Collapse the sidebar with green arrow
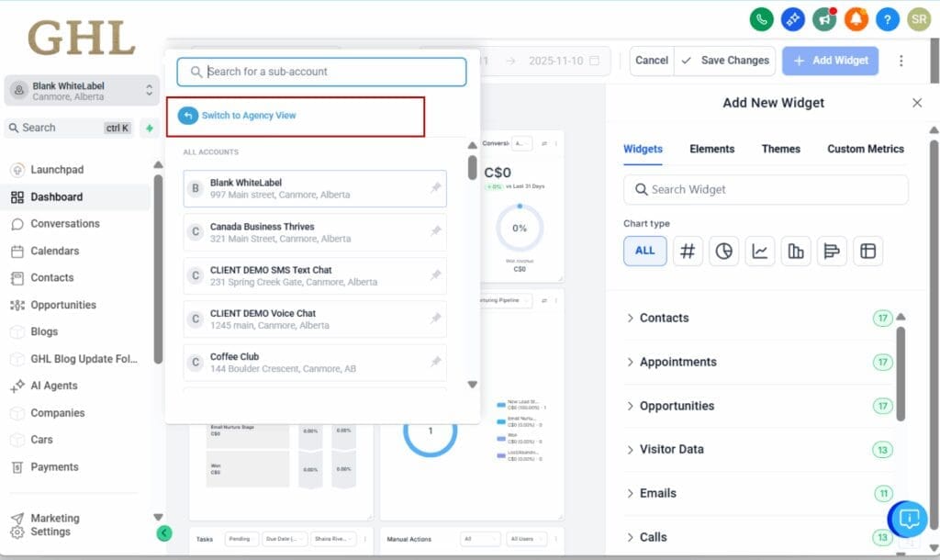 click(x=164, y=532)
